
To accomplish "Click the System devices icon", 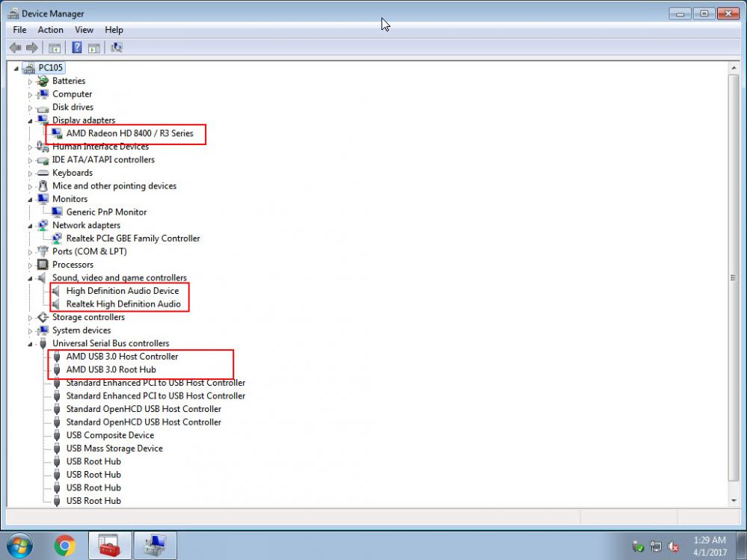I will (43, 330).
